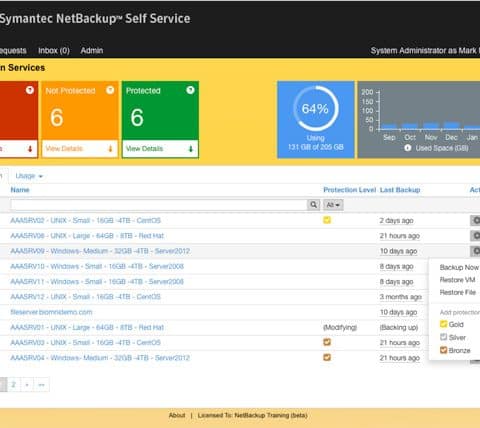Image resolution: width=480 pixels, height=428 pixels.
Task: Sort by the Last Backup column header
Action: pos(400,190)
